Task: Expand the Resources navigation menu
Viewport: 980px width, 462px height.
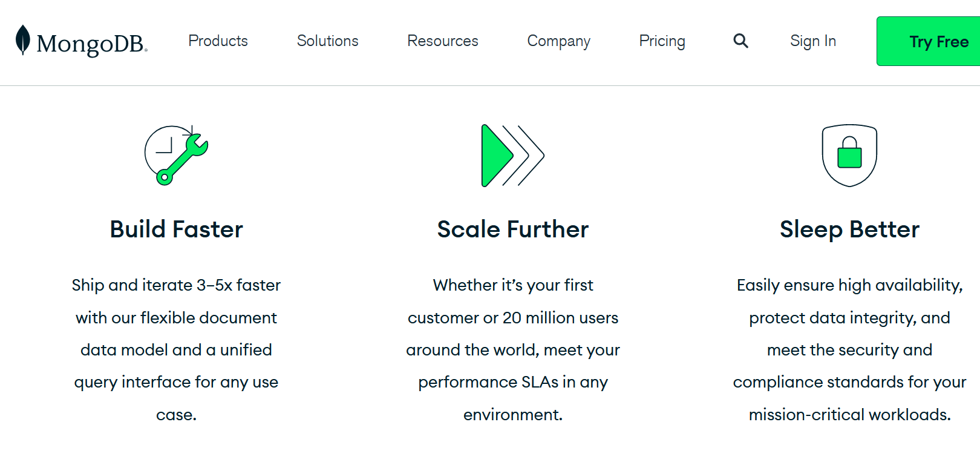Action: 442,41
